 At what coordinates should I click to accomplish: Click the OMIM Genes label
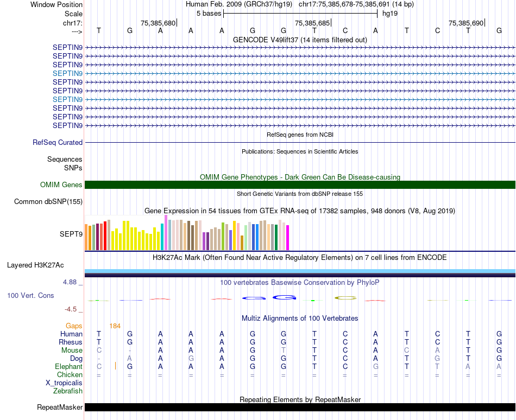[x=61, y=184]
